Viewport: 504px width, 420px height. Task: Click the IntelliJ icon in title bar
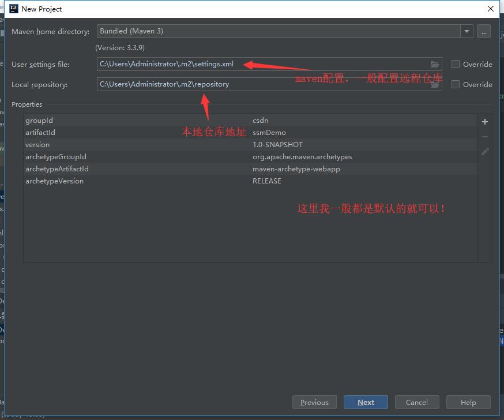(13, 9)
